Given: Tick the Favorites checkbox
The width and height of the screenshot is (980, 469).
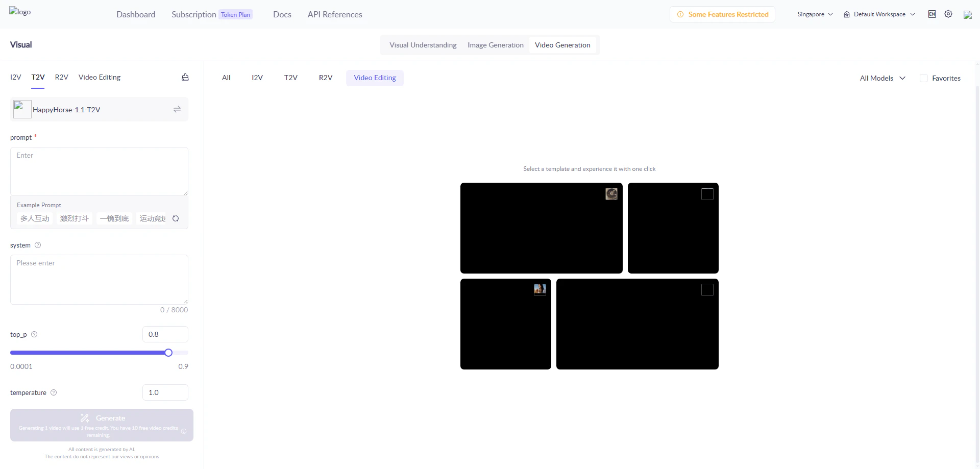Looking at the screenshot, I should (x=924, y=78).
